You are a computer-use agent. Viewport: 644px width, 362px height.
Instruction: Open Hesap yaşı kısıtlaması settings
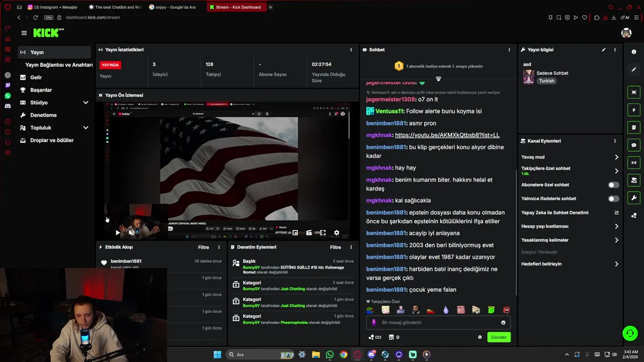(x=570, y=226)
